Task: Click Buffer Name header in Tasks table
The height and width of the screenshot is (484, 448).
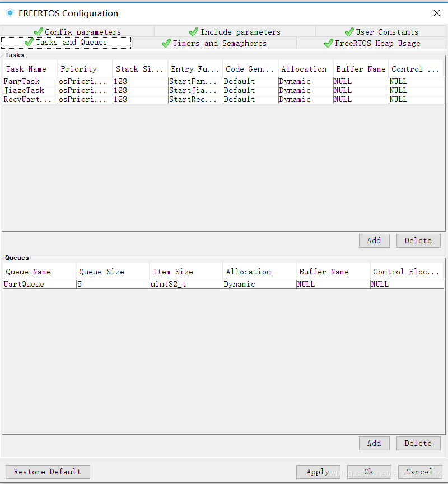Action: (361, 69)
